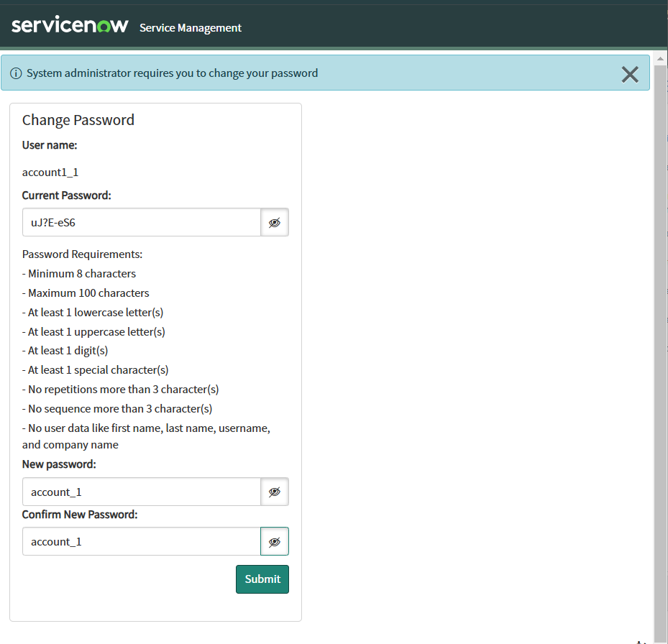The width and height of the screenshot is (668, 644).
Task: Click 'System administrator requires you to change your password' message
Action: [x=172, y=73]
